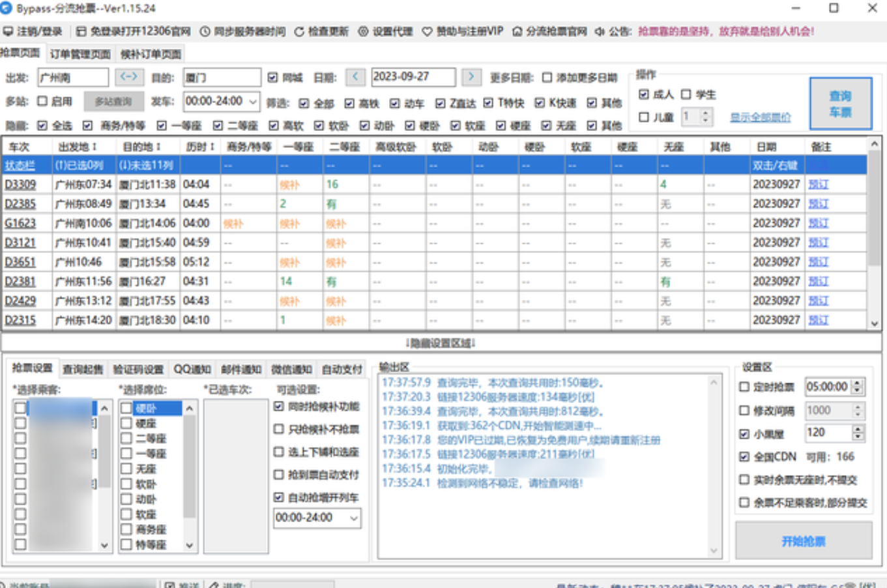The image size is (887, 588).
Task: Click the 历时 column header
Action: coord(201,147)
